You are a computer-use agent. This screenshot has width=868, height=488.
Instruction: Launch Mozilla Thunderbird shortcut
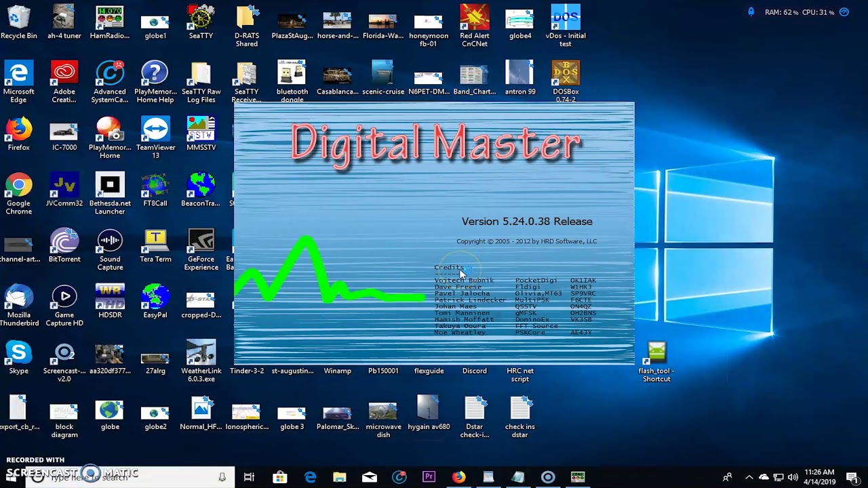tap(18, 306)
